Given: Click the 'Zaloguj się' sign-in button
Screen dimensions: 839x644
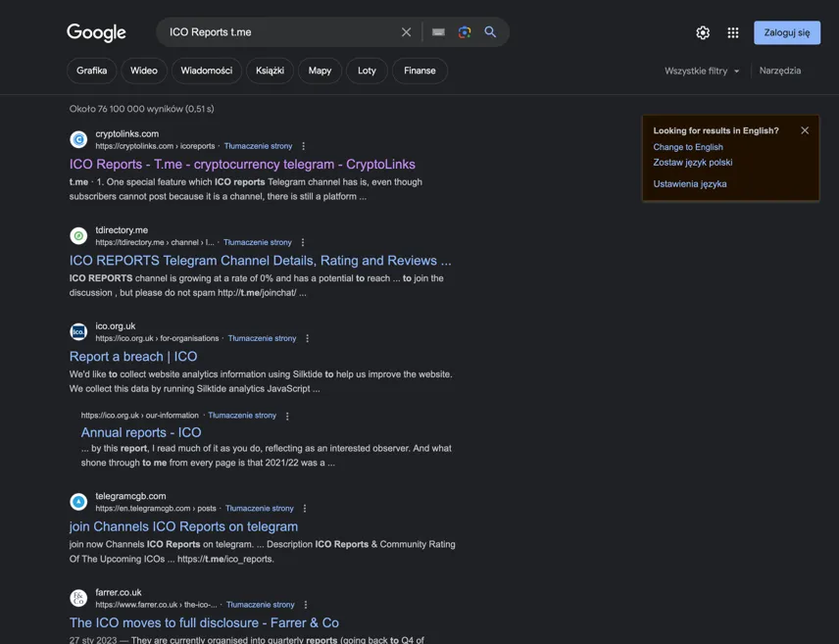Looking at the screenshot, I should pyautogui.click(x=787, y=32).
